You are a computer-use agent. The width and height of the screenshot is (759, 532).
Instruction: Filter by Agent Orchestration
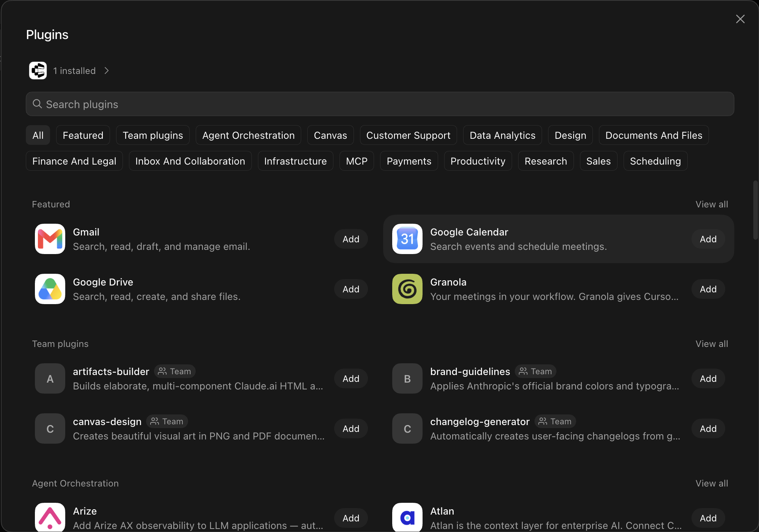pos(248,135)
